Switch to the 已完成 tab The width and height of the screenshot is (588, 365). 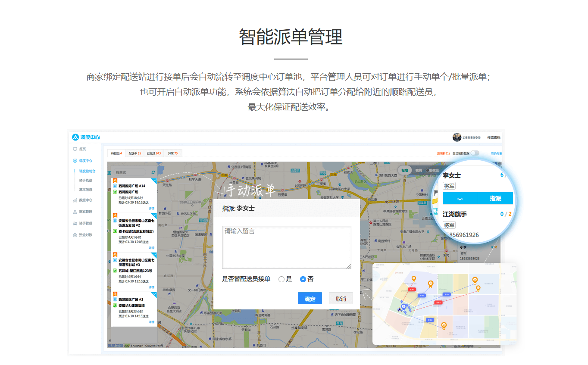coord(153,153)
